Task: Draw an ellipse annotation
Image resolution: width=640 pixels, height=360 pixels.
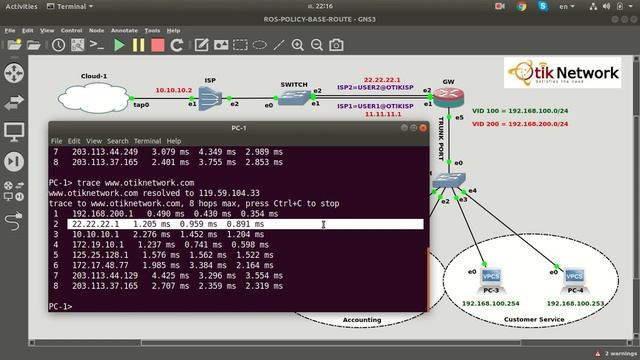Action: [259, 45]
